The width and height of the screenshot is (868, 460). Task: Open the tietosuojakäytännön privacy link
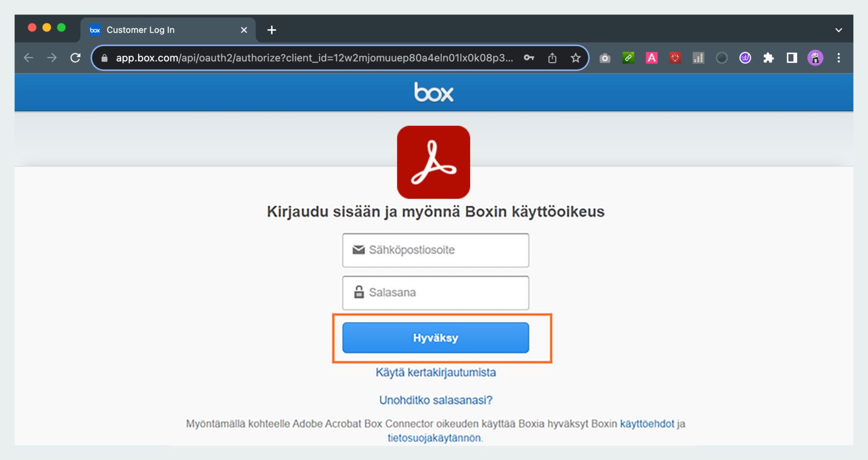pyautogui.click(x=434, y=438)
